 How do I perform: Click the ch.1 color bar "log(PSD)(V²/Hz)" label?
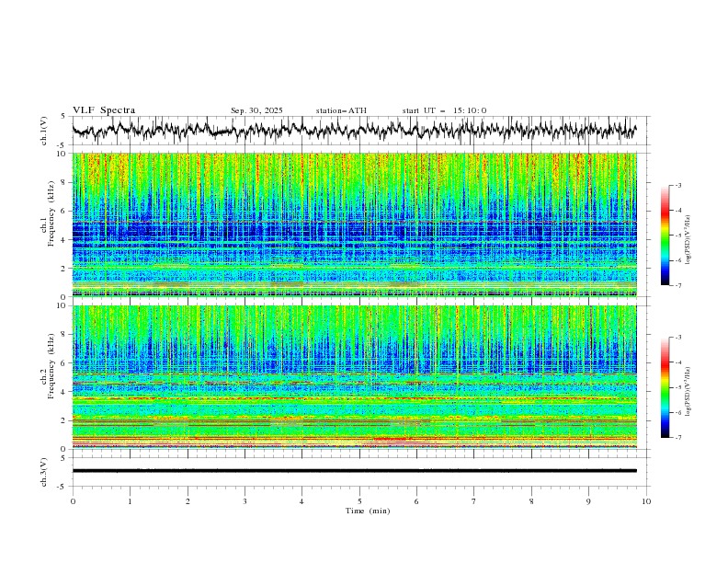click(x=688, y=240)
